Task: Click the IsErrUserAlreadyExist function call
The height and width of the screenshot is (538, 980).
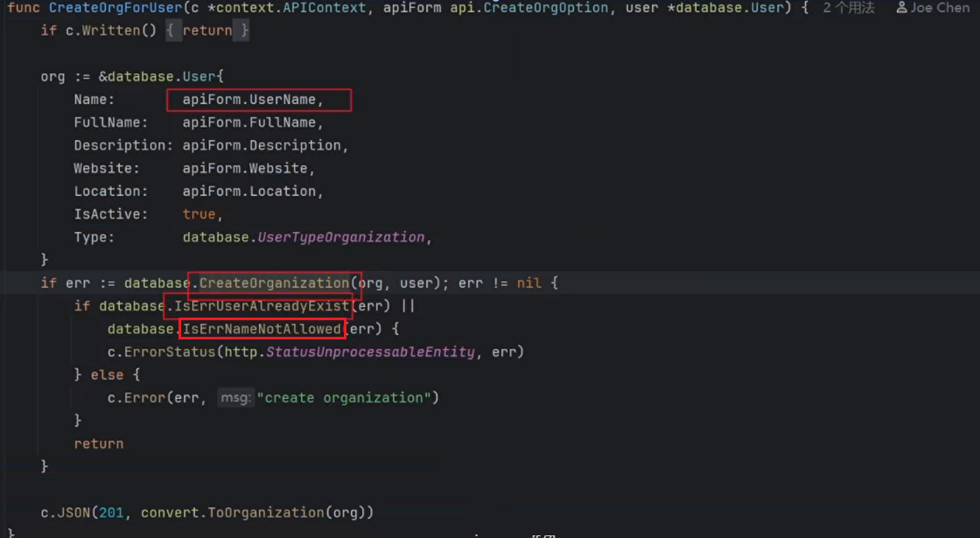Action: click(x=262, y=306)
